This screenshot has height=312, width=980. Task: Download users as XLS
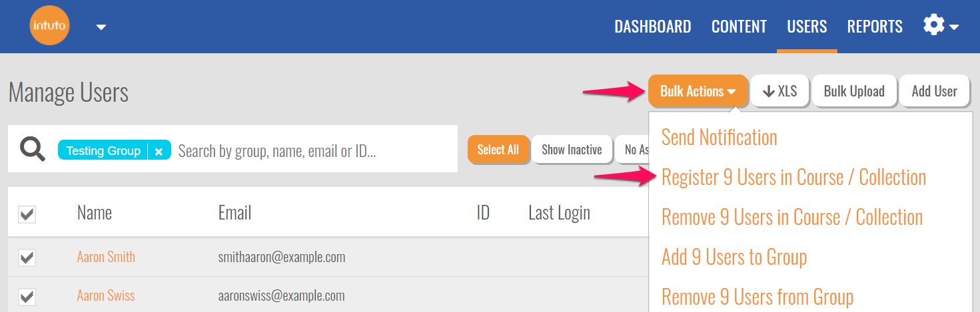click(779, 91)
